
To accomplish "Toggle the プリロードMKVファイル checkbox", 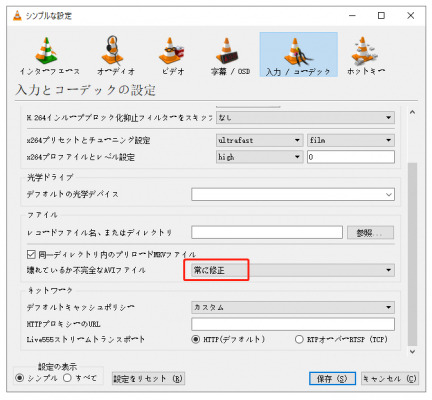I will click(31, 255).
